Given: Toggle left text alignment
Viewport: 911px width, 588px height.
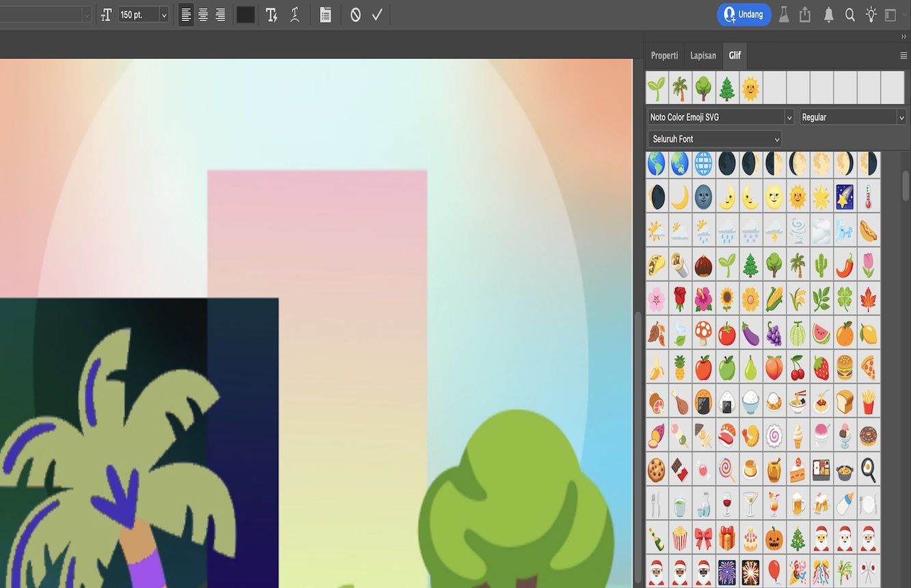Looking at the screenshot, I should pyautogui.click(x=185, y=14).
